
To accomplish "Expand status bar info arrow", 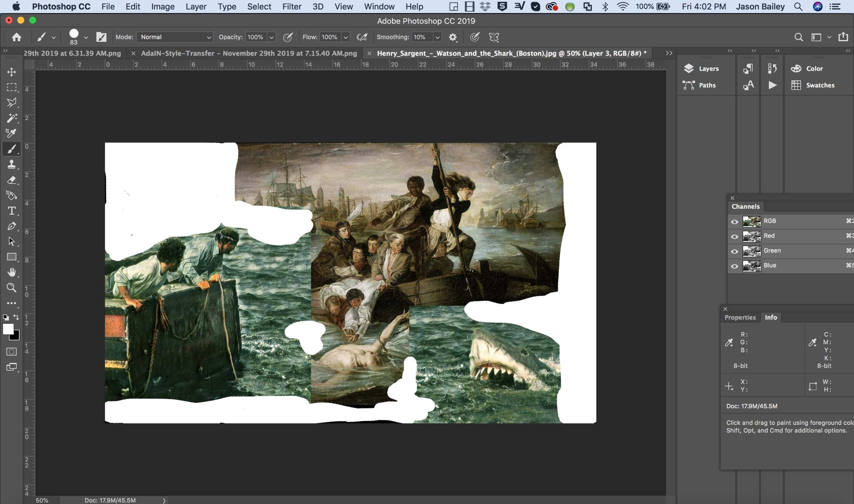I will tap(164, 500).
